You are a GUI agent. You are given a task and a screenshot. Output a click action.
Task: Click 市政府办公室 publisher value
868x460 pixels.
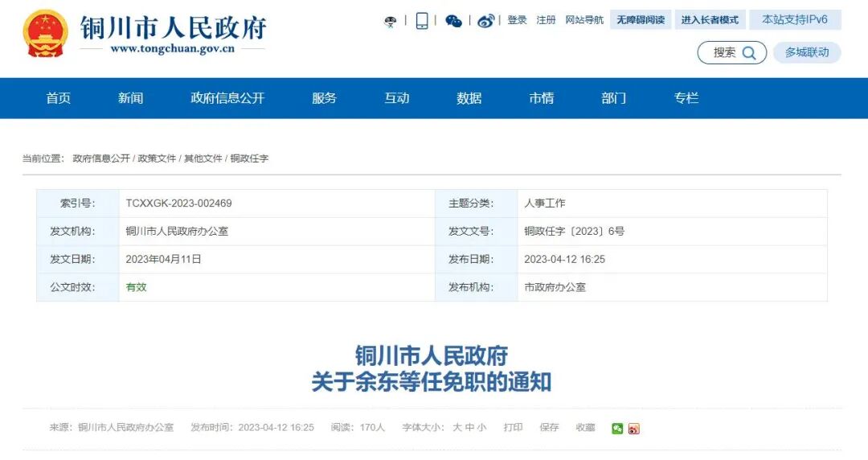point(555,287)
